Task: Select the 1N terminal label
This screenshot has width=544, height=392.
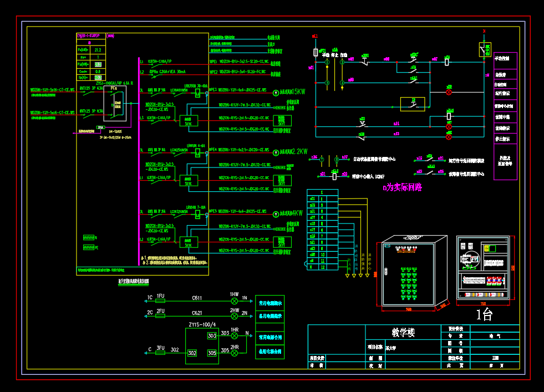Action: (245, 298)
